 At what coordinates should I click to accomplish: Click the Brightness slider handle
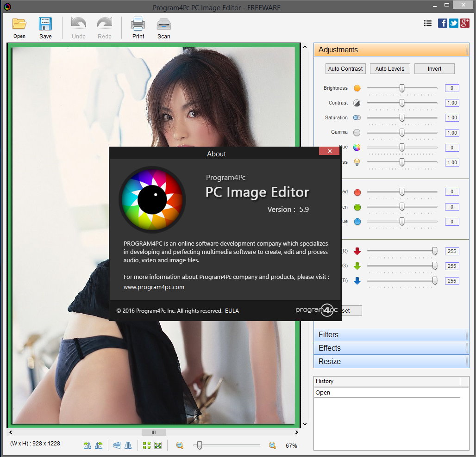point(402,88)
